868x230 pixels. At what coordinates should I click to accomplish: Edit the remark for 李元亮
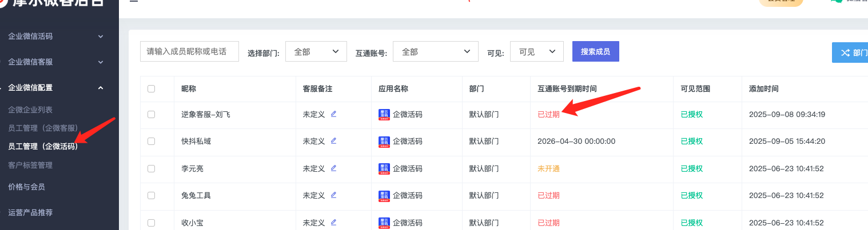click(x=333, y=168)
